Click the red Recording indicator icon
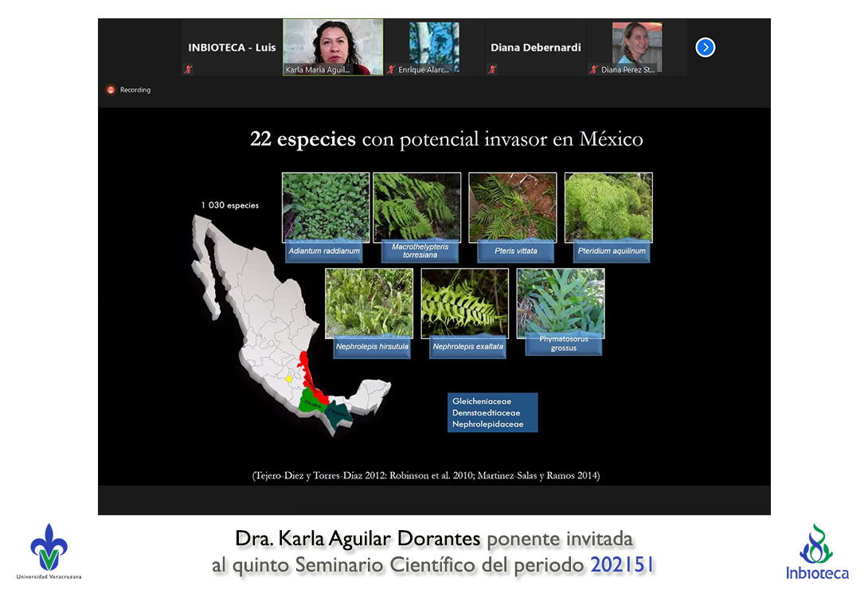Image resolution: width=868 pixels, height=605 pixels. 111,90
